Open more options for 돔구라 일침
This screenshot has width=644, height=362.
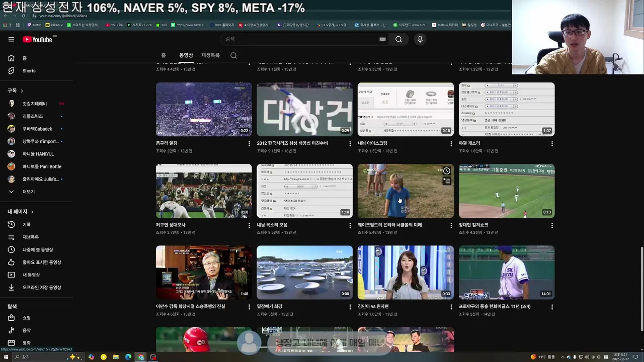click(x=249, y=144)
